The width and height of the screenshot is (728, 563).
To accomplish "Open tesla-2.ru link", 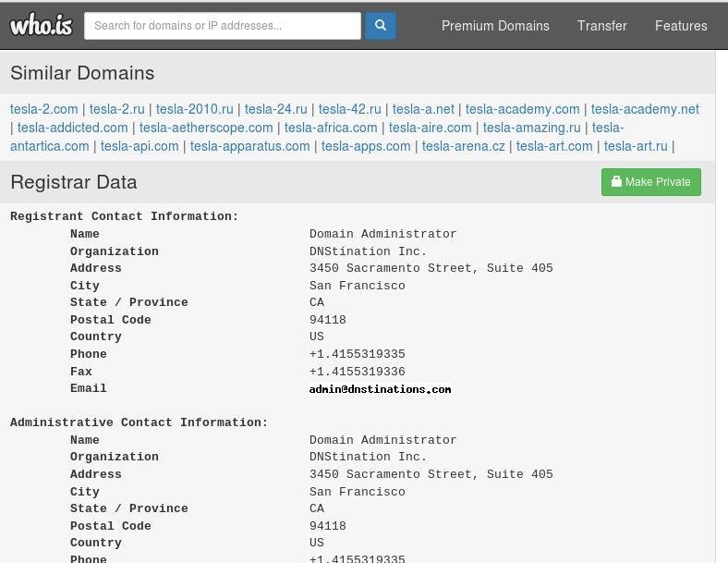I will (117, 109).
